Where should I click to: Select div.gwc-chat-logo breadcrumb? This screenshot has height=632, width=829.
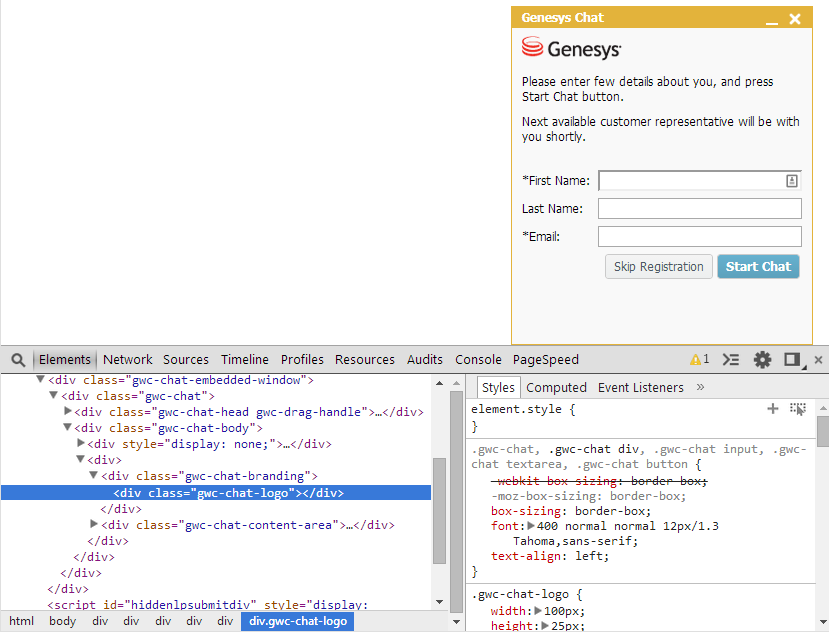tap(298, 621)
